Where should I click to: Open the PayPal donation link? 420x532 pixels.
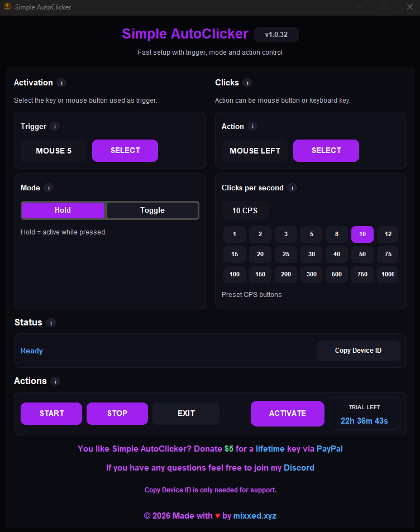click(328, 449)
